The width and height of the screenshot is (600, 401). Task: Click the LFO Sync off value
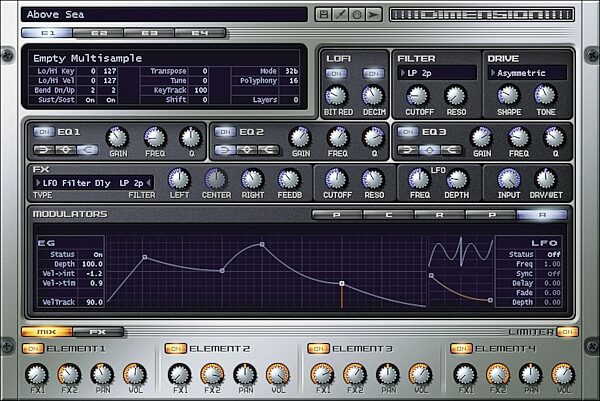(x=553, y=274)
